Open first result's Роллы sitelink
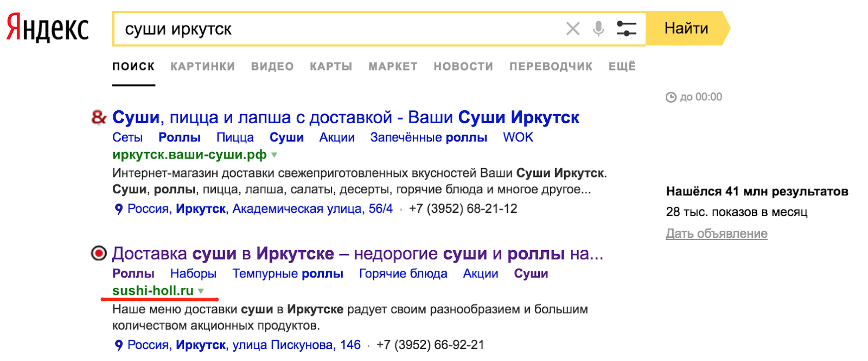 coord(180,137)
